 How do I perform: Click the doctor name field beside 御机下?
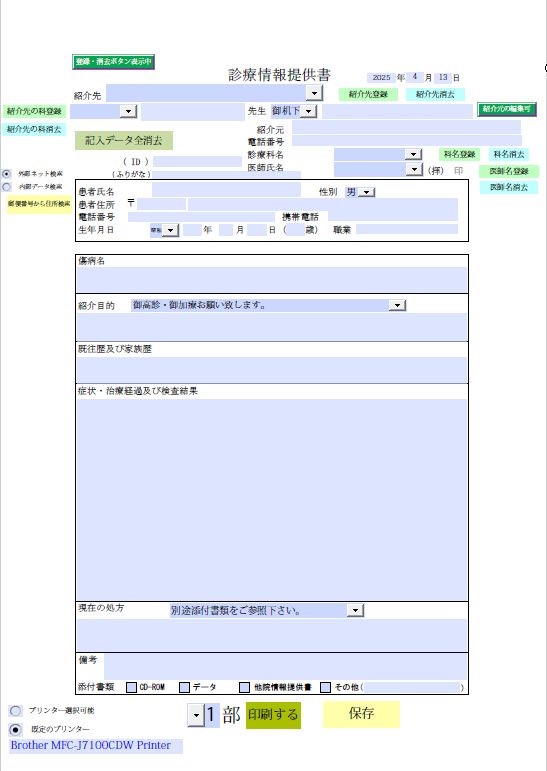pos(397,111)
